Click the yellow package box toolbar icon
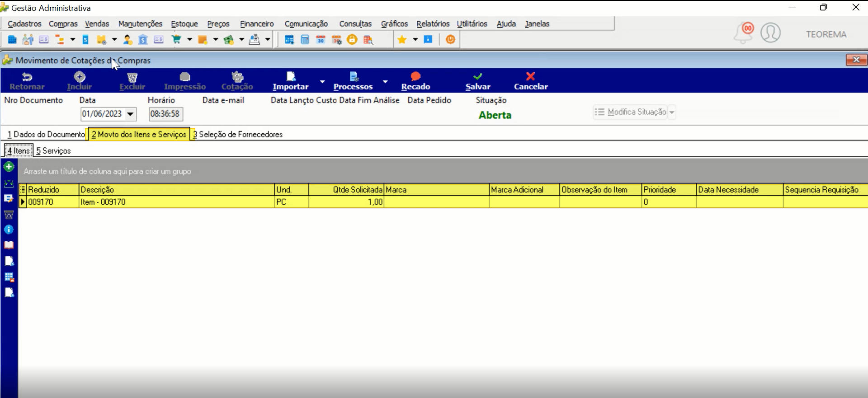Image resolution: width=868 pixels, height=398 pixels. pyautogui.click(x=101, y=40)
